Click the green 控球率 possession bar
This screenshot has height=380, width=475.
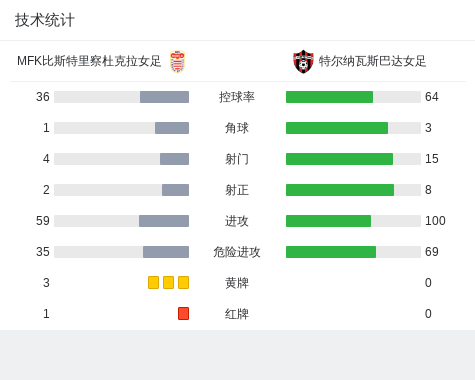pos(329,97)
